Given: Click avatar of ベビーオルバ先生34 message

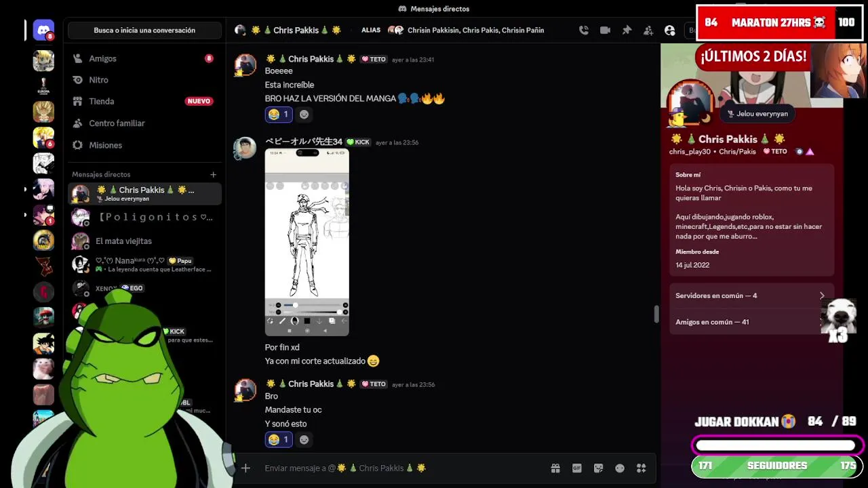Looking at the screenshot, I should (x=245, y=148).
